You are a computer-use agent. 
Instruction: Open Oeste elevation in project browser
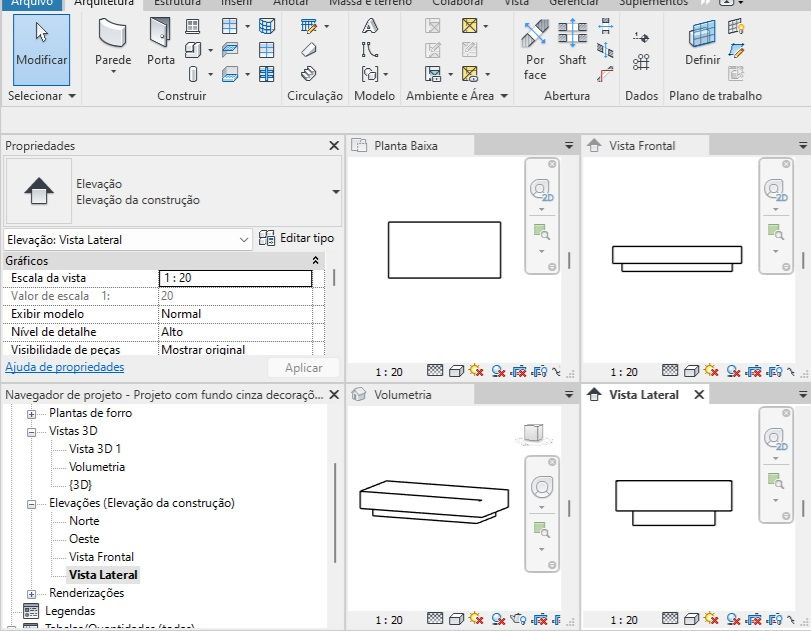click(x=84, y=539)
